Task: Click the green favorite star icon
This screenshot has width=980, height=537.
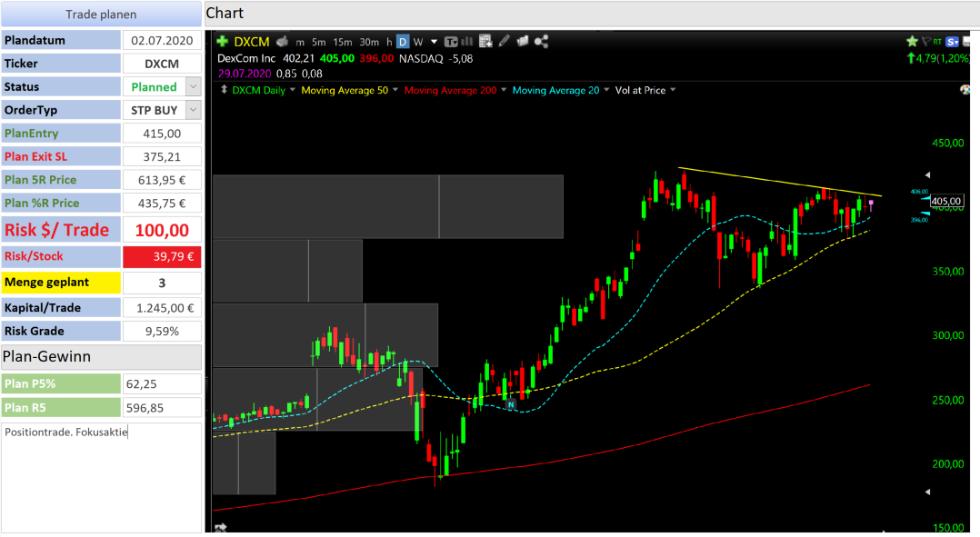Action: coord(912,41)
